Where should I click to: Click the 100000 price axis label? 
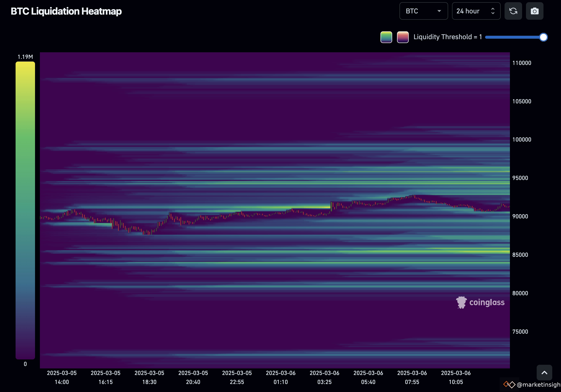(x=522, y=140)
